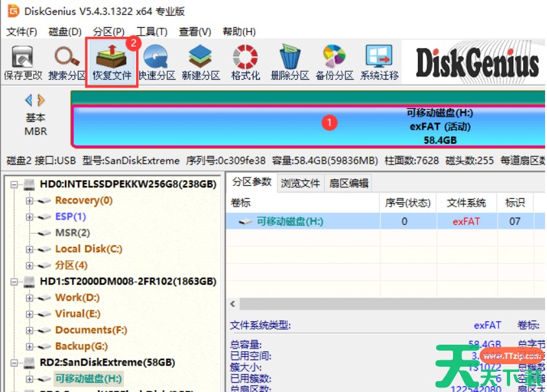Image resolution: width=547 pixels, height=392 pixels.
Task: Open the 分区(P) menu
Action: point(108,32)
